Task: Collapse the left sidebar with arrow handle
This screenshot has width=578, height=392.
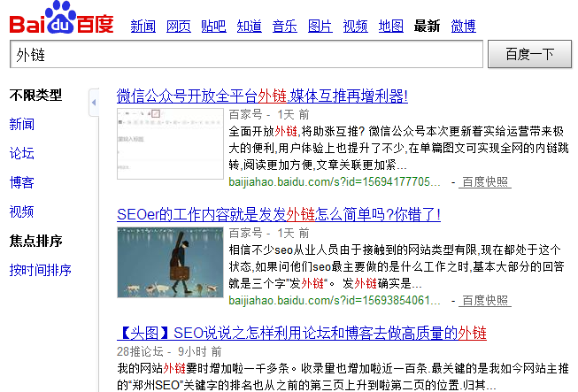Action: coord(94,104)
